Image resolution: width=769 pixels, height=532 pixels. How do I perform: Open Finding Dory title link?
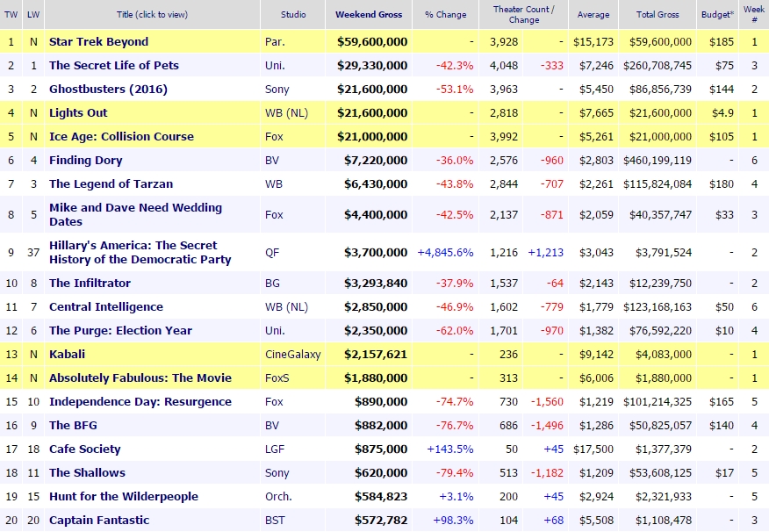(x=86, y=161)
